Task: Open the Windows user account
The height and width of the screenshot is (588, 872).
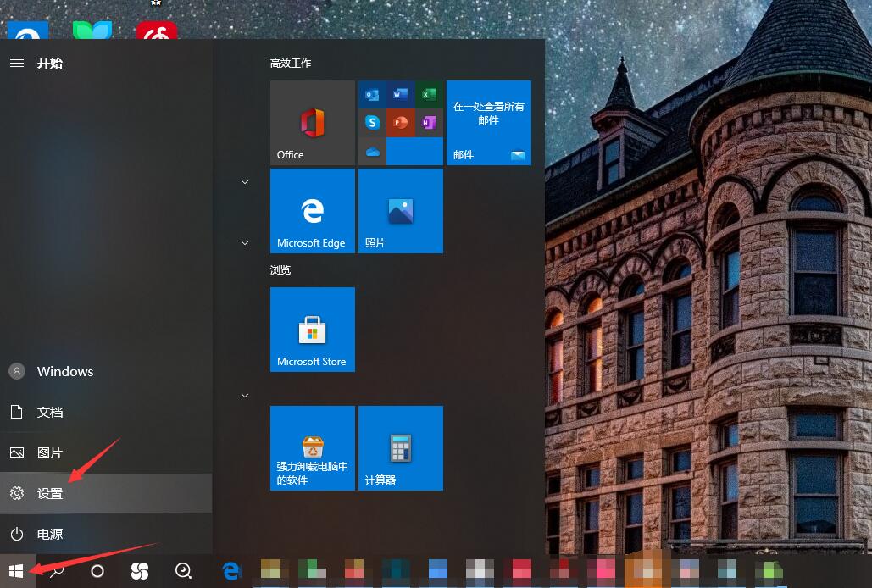Action: point(106,371)
